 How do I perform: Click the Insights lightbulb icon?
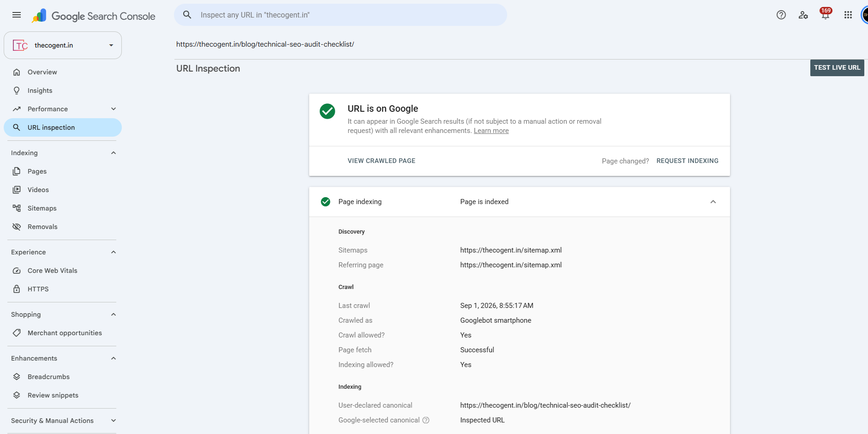pyautogui.click(x=17, y=90)
